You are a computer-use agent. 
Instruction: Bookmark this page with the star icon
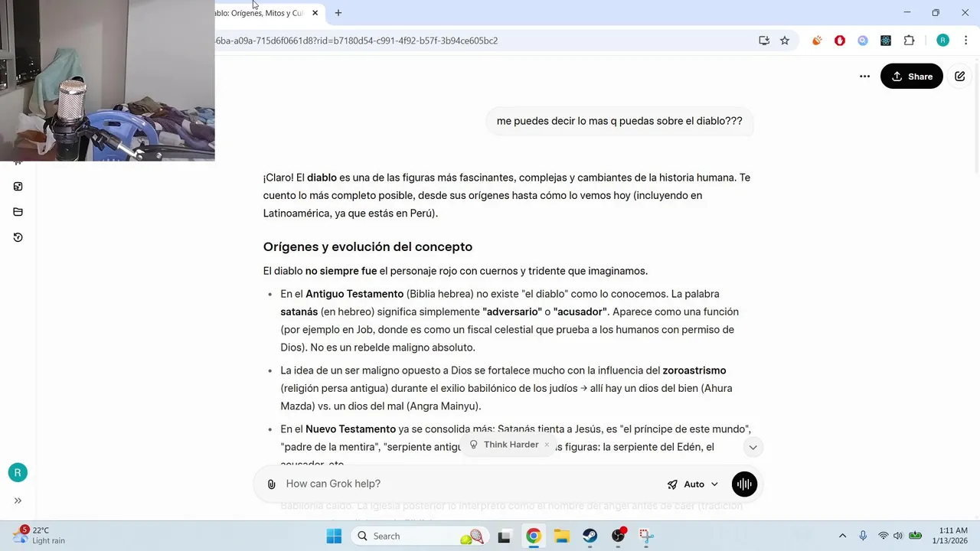(x=785, y=41)
